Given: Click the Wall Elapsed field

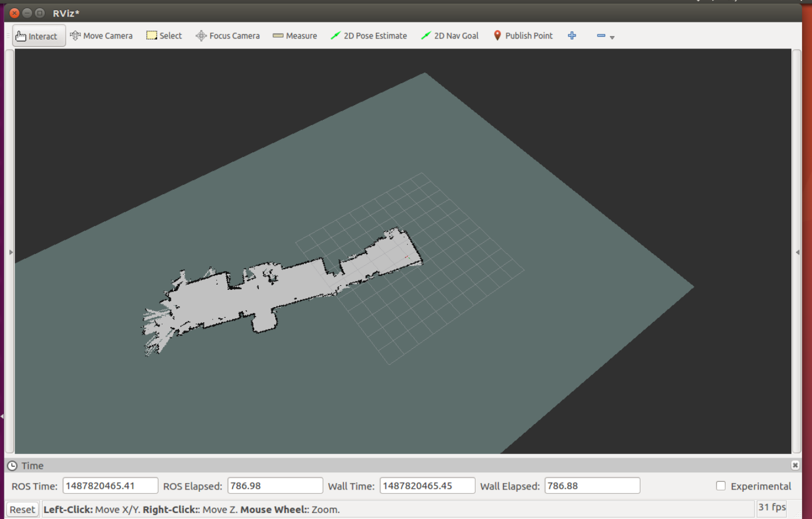Looking at the screenshot, I should tap(592, 486).
